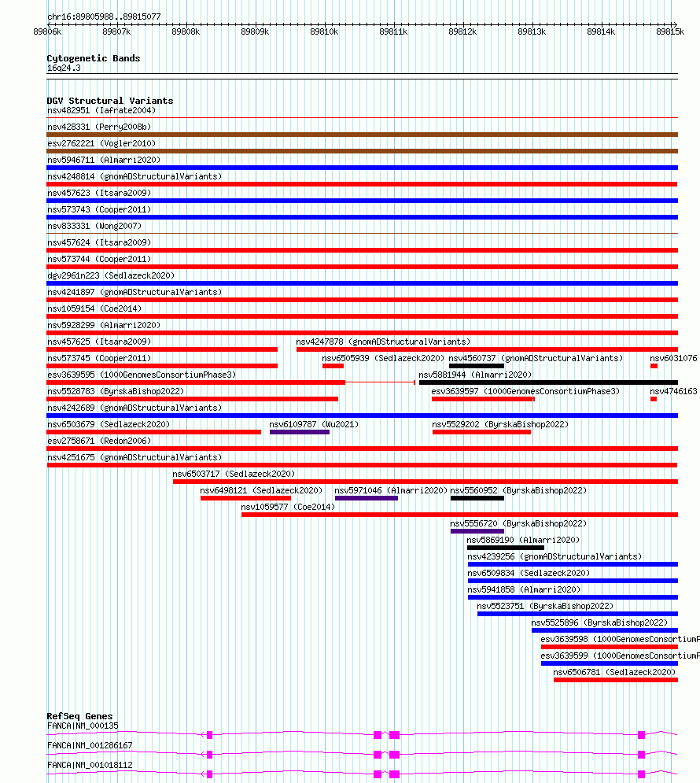Click the Cytogenetic Bands track title
Image resolution: width=700 pixels, height=783 pixels.
pos(94,57)
